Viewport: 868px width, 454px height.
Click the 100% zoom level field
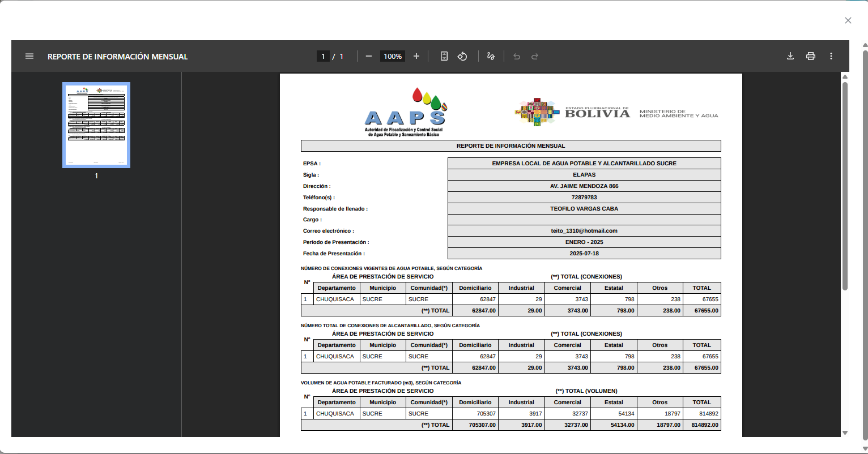393,56
